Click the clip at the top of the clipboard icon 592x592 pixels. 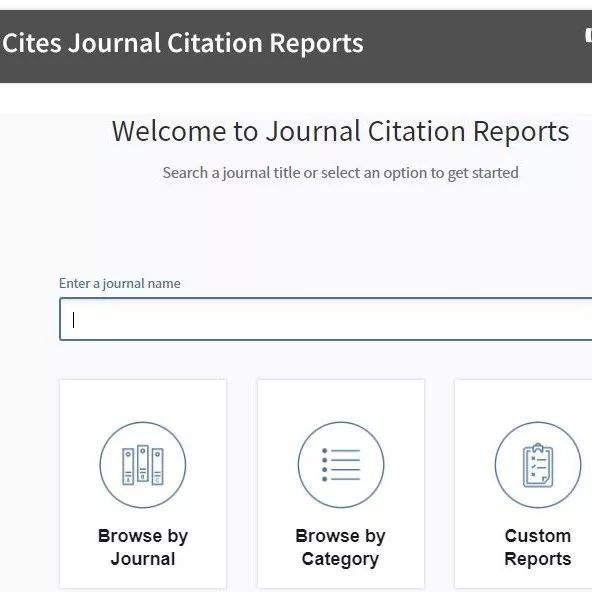coord(538,447)
